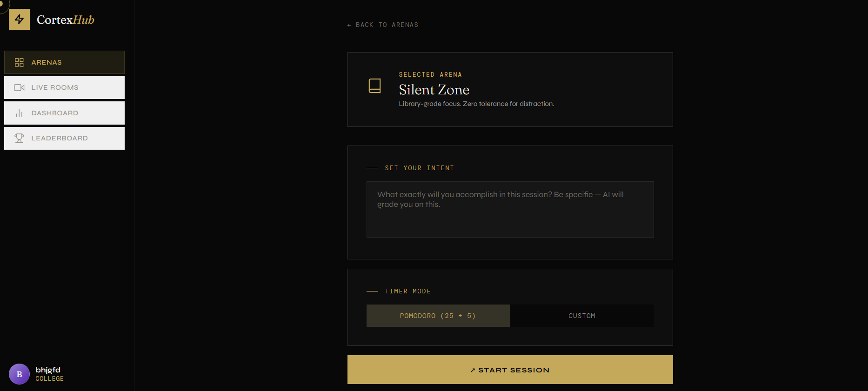The image size is (868, 391).
Task: Click the Silent Zone book icon
Action: point(375,86)
